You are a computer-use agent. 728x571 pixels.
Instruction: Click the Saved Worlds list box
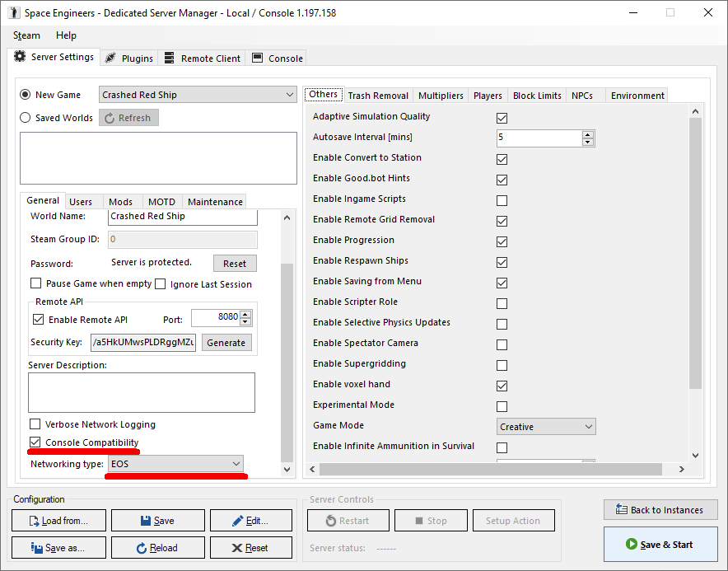point(158,158)
